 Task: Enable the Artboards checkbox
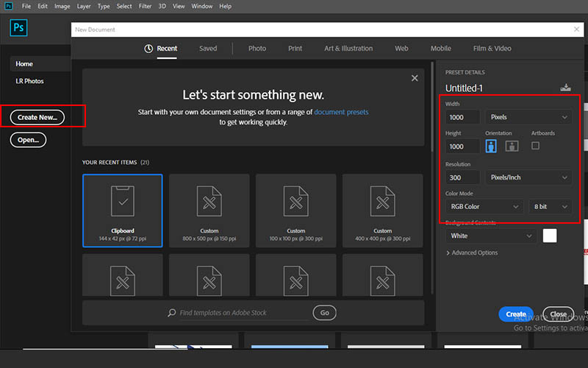point(535,146)
